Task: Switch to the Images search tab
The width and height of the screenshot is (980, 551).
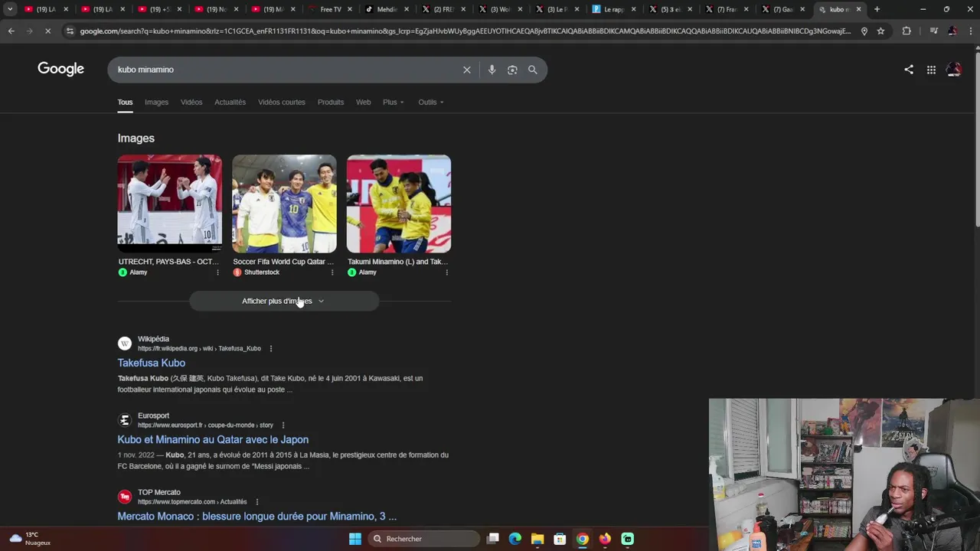Action: (156, 102)
